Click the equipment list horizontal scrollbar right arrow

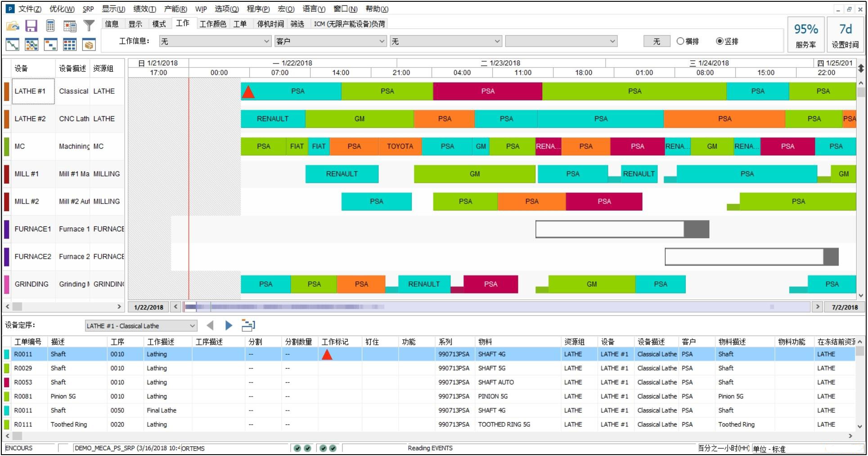(x=119, y=307)
